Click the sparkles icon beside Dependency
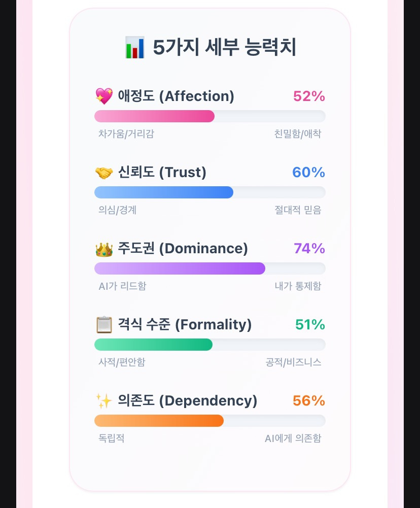 coord(104,401)
